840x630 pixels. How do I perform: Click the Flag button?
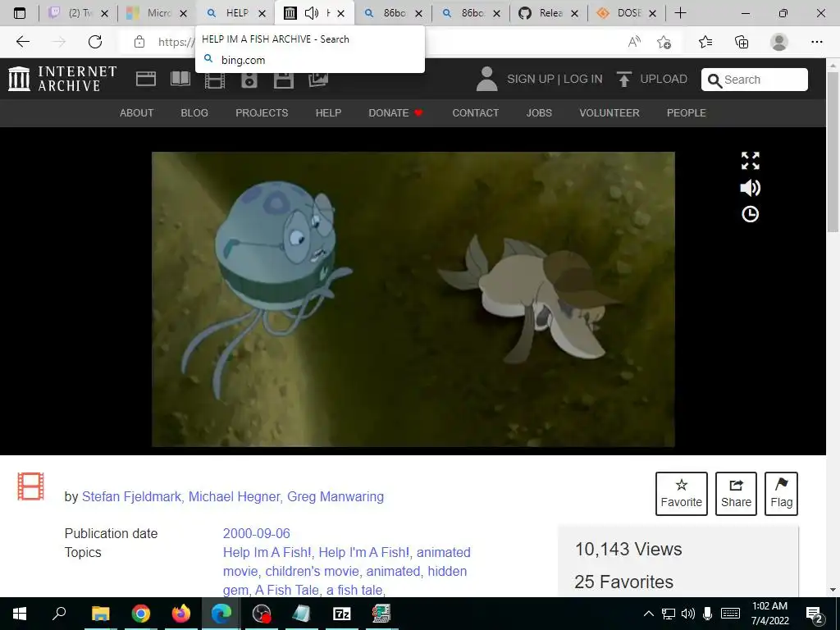coord(781,494)
